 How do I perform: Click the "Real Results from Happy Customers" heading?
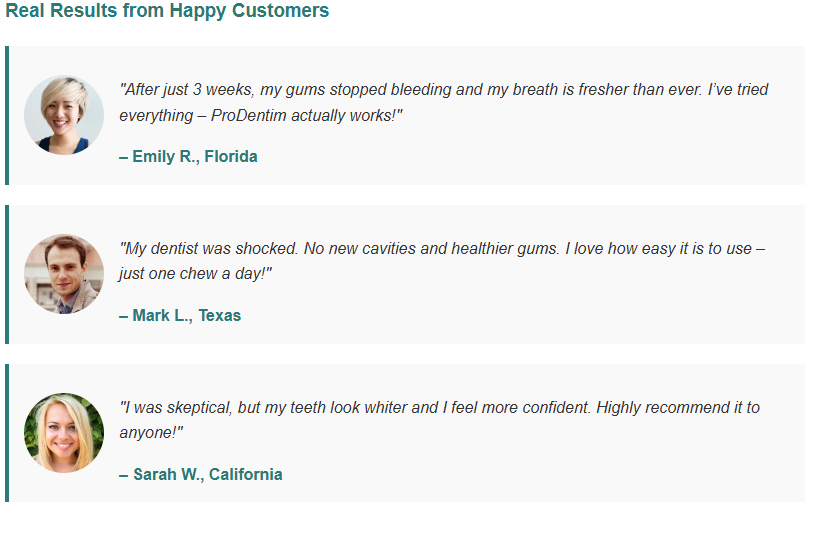(x=167, y=11)
